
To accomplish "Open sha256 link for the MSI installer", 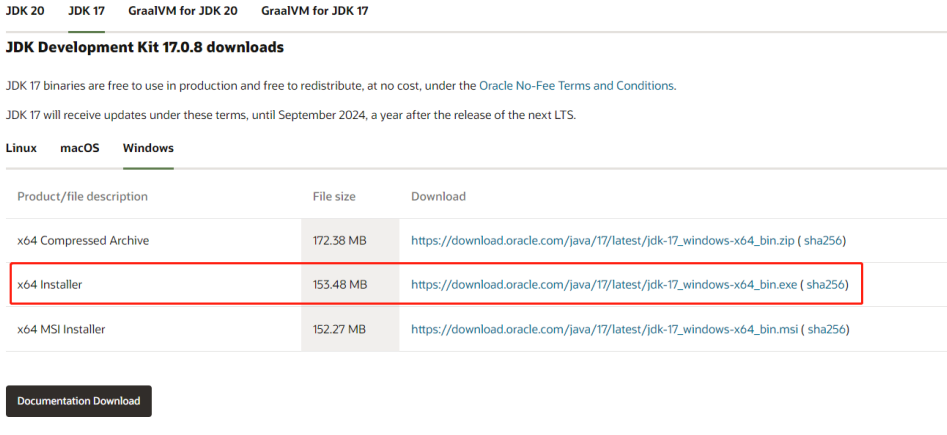I will click(827, 329).
